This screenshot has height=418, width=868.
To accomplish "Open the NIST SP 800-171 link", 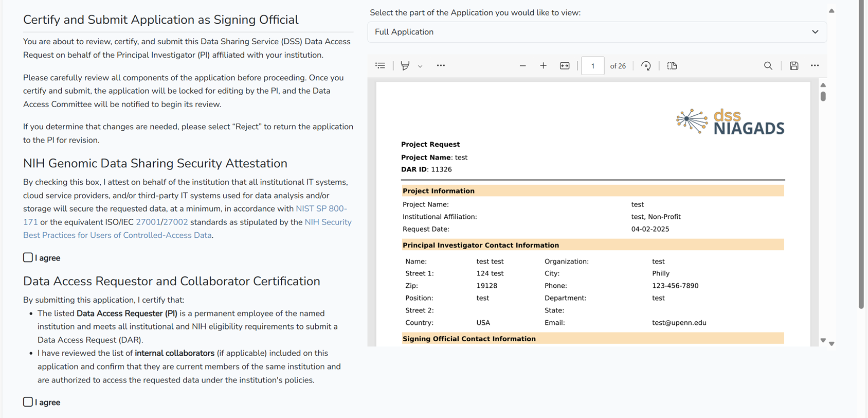I will tap(321, 208).
